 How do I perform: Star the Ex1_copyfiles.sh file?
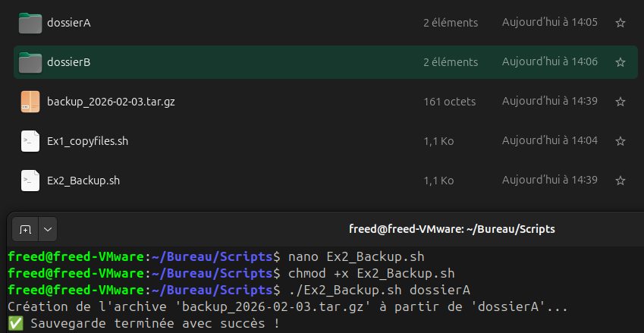coord(620,141)
